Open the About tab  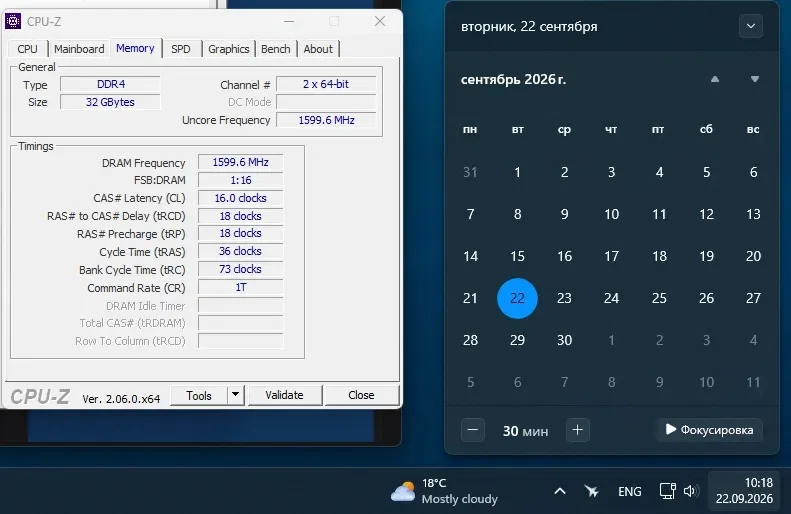[318, 49]
